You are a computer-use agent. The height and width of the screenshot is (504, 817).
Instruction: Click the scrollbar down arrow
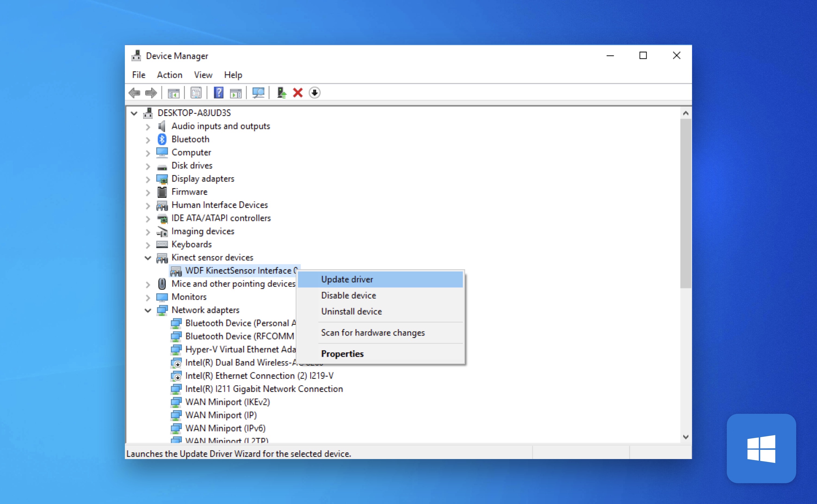[x=685, y=437]
